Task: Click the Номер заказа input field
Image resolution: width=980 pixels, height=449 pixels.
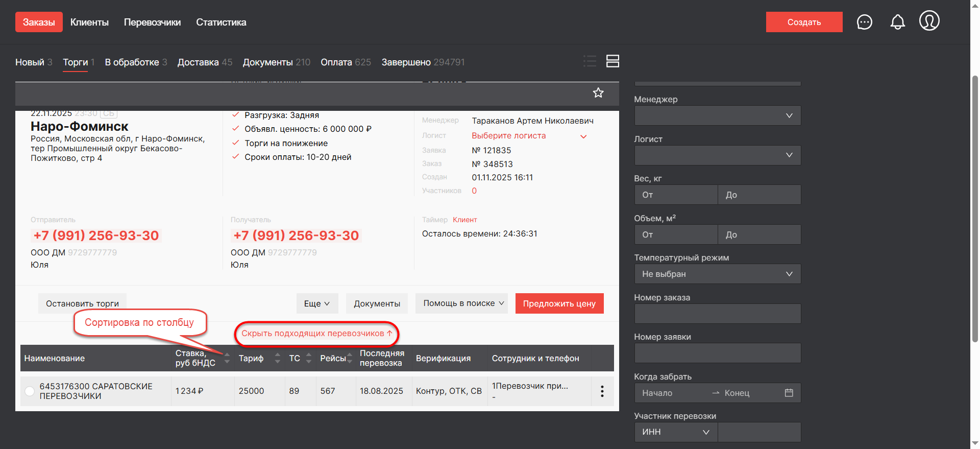Action: 717,314
